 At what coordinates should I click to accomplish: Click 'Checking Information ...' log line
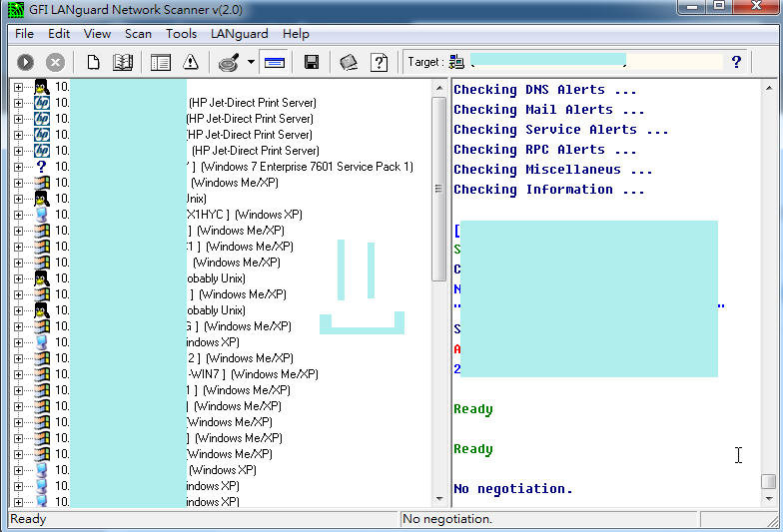[549, 190]
